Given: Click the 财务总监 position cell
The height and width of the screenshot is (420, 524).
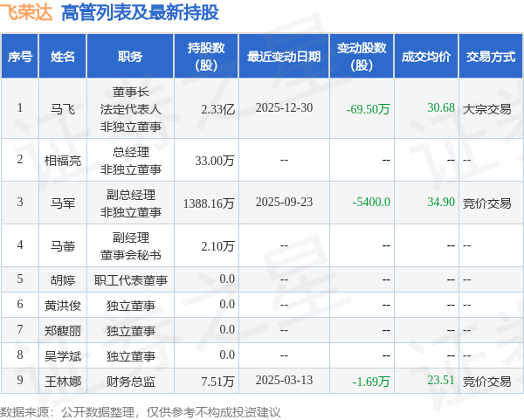Looking at the screenshot, I should pos(131,382).
